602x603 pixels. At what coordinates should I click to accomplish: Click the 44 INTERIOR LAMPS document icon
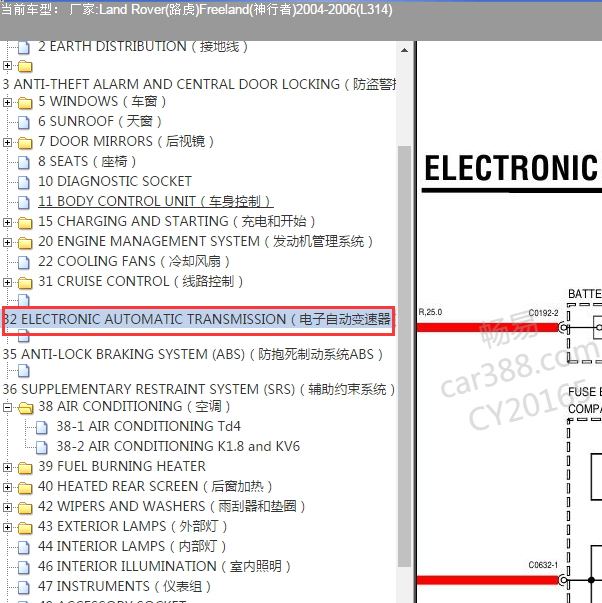pos(24,547)
